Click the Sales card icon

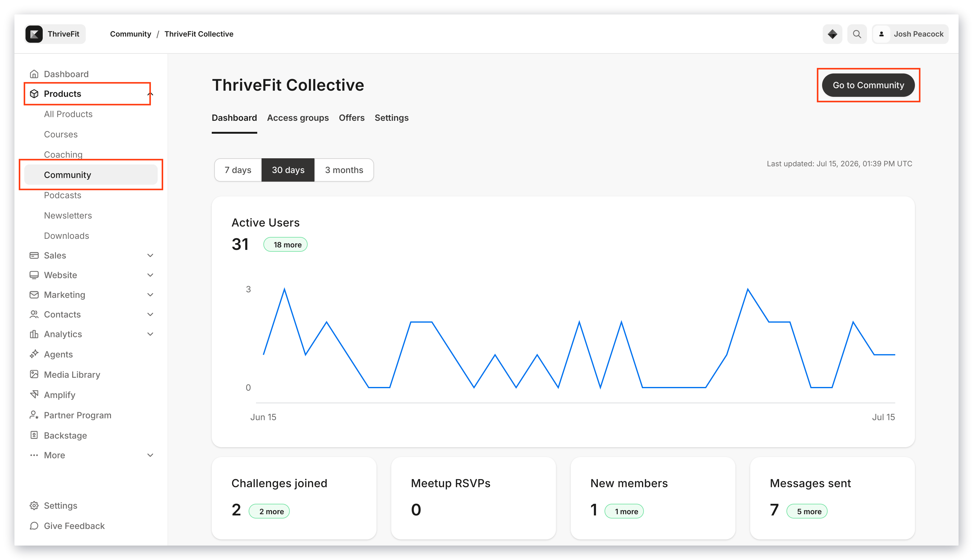(x=34, y=255)
